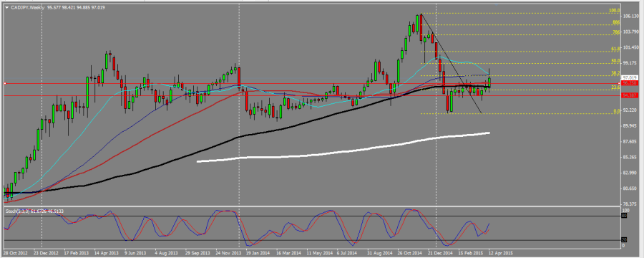
Task: Click the Fibonacci 38.2 level label
Action: 615,72
